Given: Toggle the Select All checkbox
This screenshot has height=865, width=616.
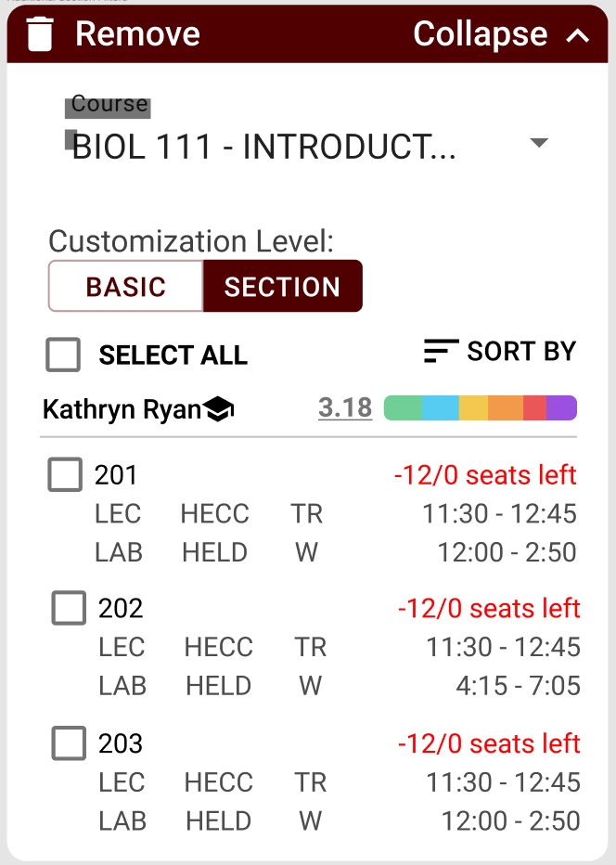Looking at the screenshot, I should click(x=61, y=355).
